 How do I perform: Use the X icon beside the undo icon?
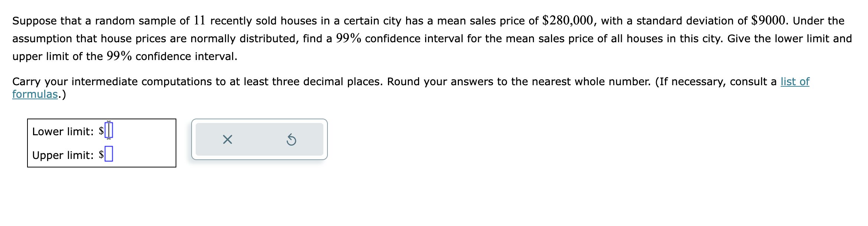coord(227,140)
